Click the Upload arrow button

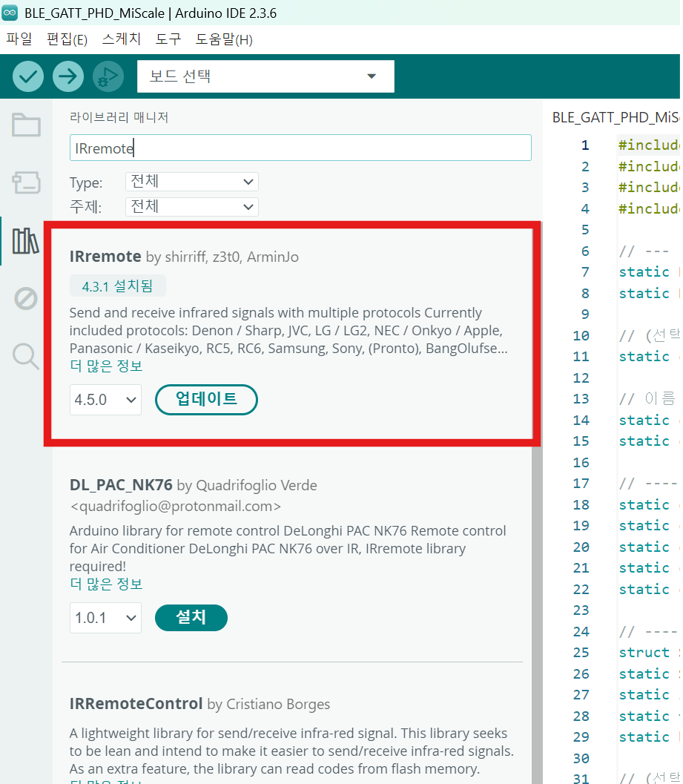(x=68, y=76)
